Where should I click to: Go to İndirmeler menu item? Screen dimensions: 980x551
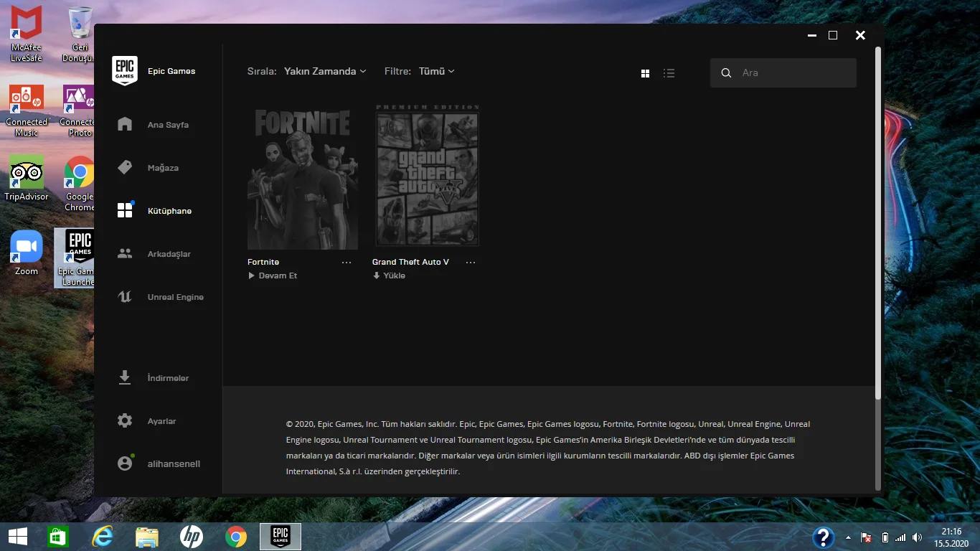168,378
